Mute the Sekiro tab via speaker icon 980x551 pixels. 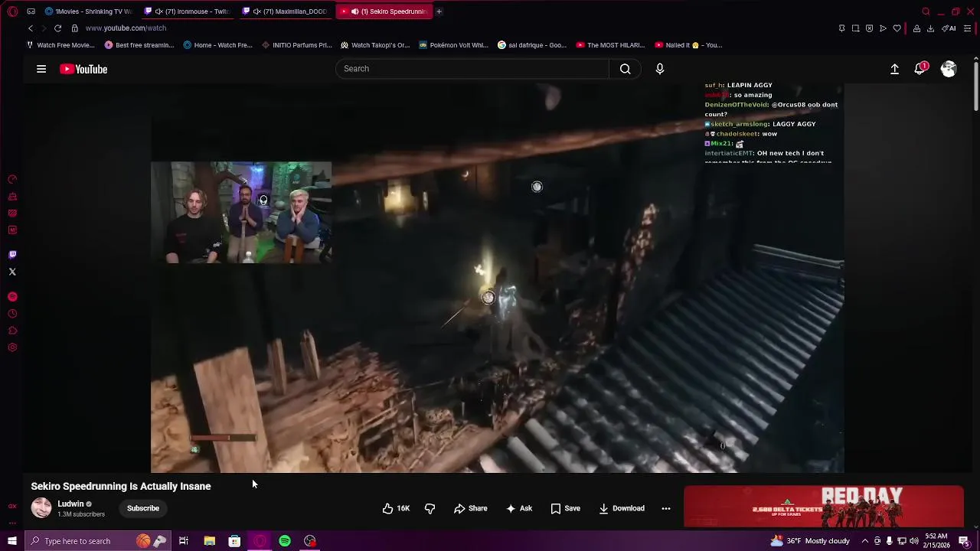click(354, 11)
